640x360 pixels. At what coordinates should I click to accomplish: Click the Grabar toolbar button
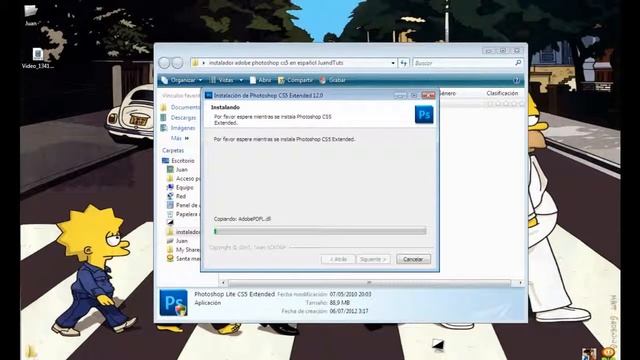point(333,80)
